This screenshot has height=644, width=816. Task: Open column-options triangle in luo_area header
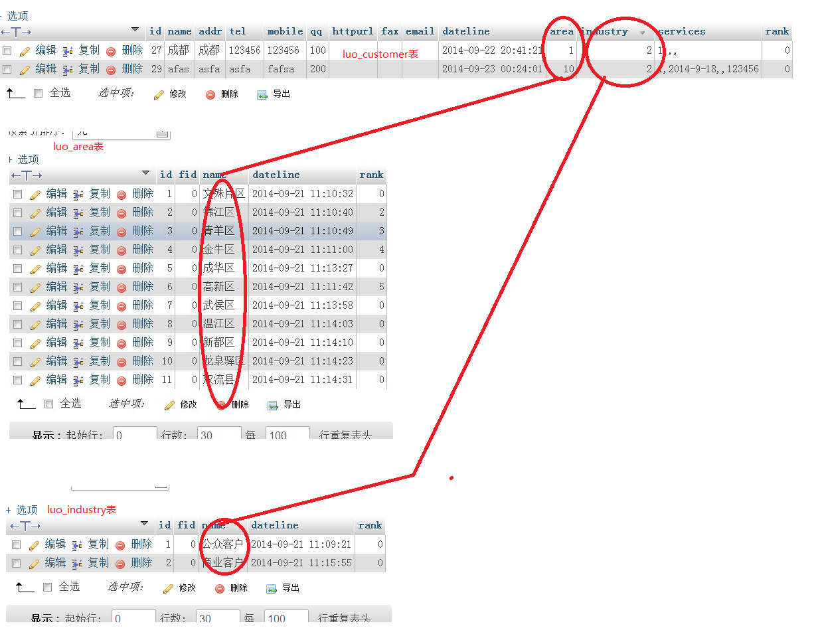click(145, 173)
